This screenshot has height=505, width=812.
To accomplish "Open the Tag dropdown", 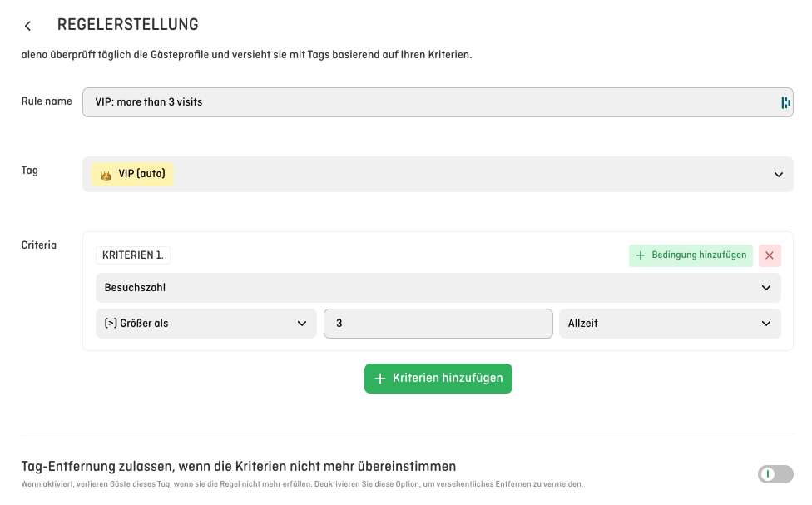I will click(x=438, y=174).
